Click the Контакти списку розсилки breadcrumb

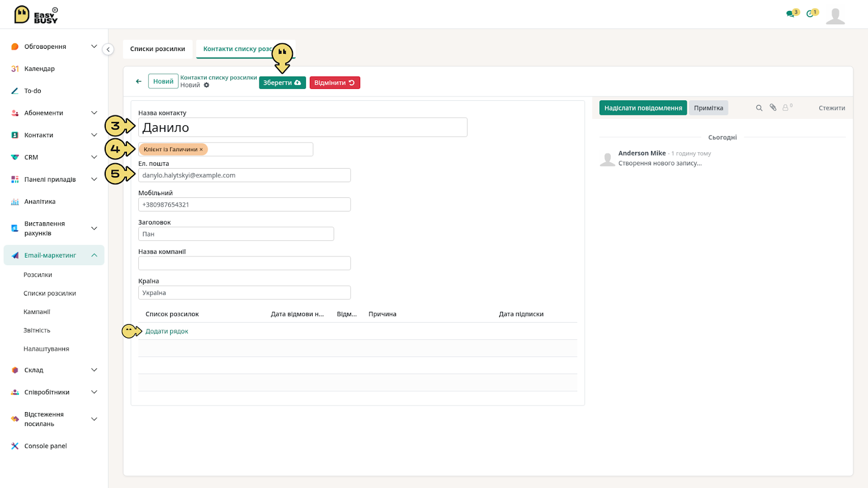click(219, 78)
